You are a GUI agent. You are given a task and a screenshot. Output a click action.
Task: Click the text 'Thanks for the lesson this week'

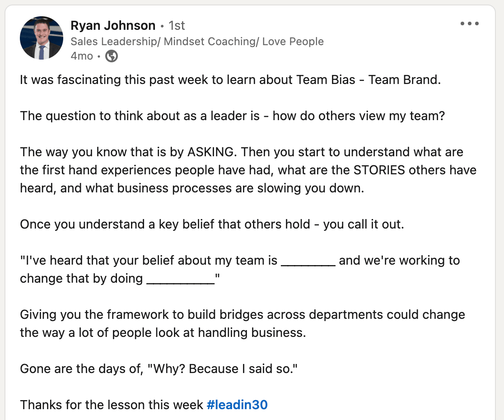click(x=112, y=405)
